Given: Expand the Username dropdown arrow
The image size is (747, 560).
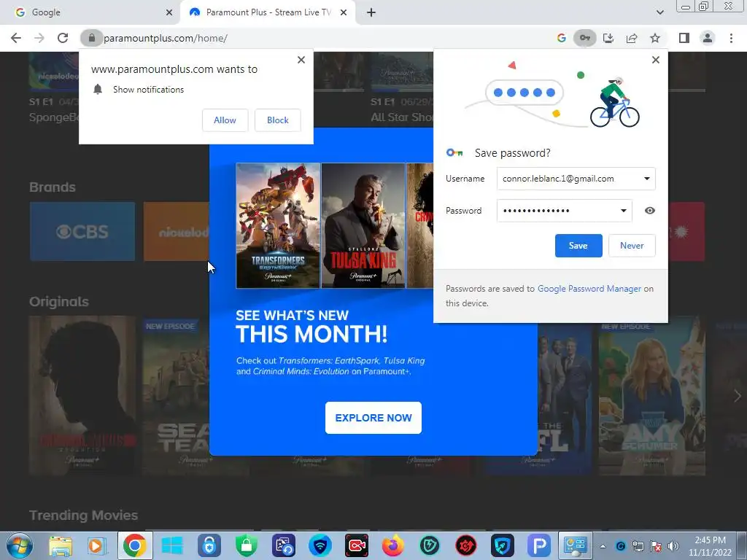Looking at the screenshot, I should pos(646,179).
